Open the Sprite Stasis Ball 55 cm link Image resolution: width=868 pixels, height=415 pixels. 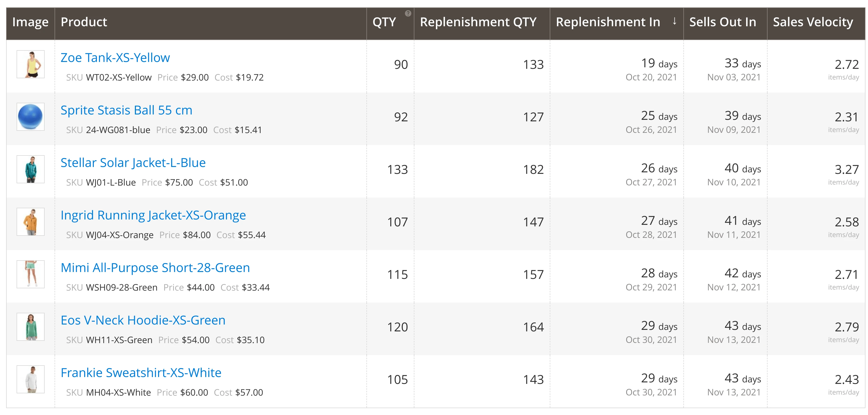(x=126, y=110)
